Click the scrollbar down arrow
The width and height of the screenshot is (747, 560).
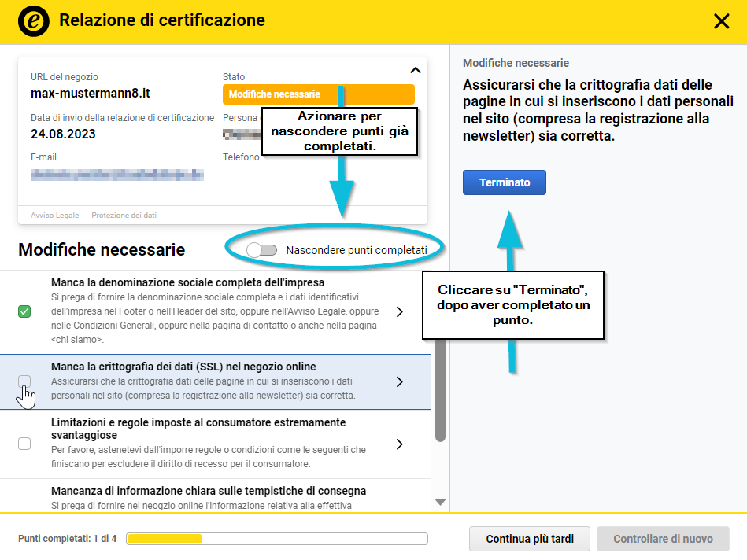(x=441, y=503)
